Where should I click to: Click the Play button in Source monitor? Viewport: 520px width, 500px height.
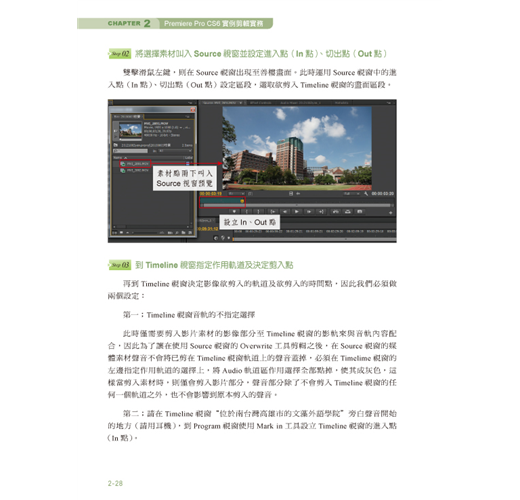pyautogui.click(x=297, y=211)
